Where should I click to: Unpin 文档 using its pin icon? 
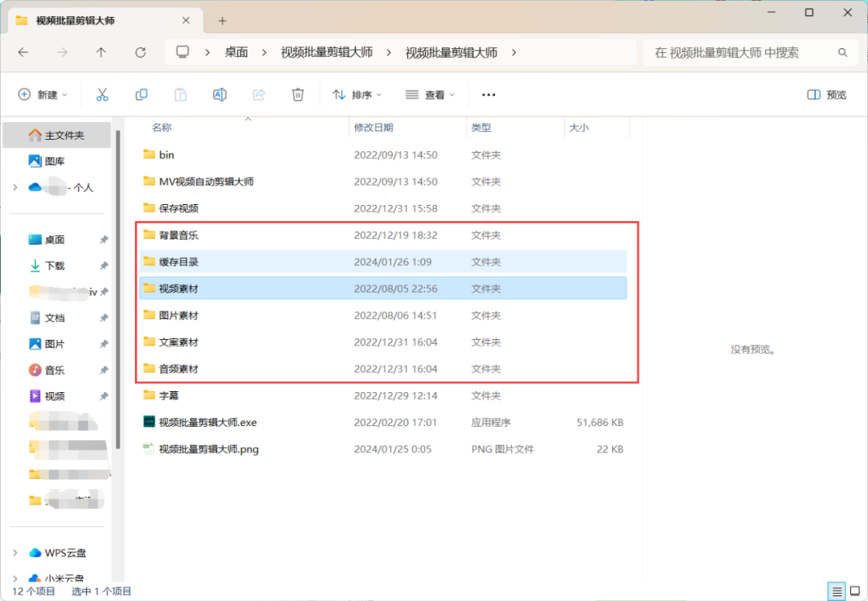coord(104,317)
